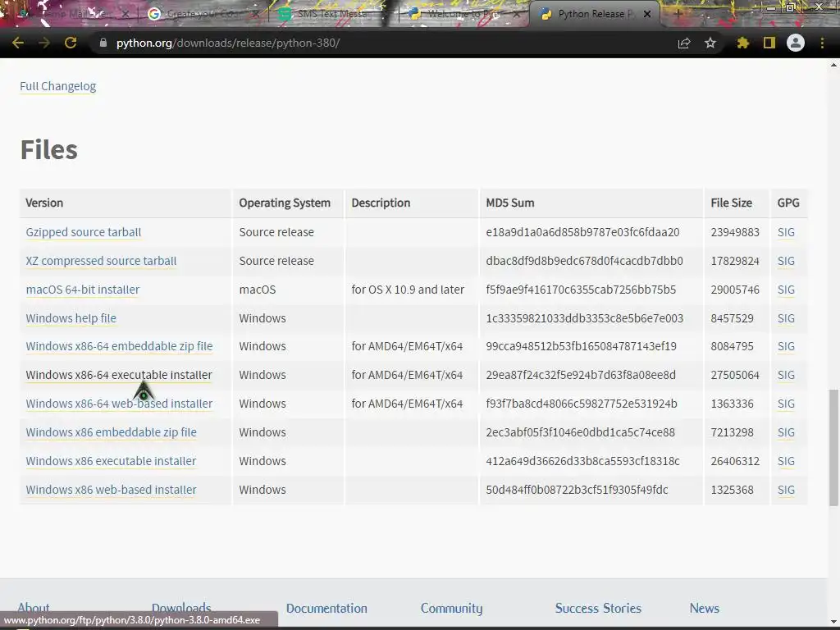840x630 pixels.
Task: Select MD5 sum 29ea87f24c32f5e924b7d63f8a08ee8d
Action: [581, 375]
